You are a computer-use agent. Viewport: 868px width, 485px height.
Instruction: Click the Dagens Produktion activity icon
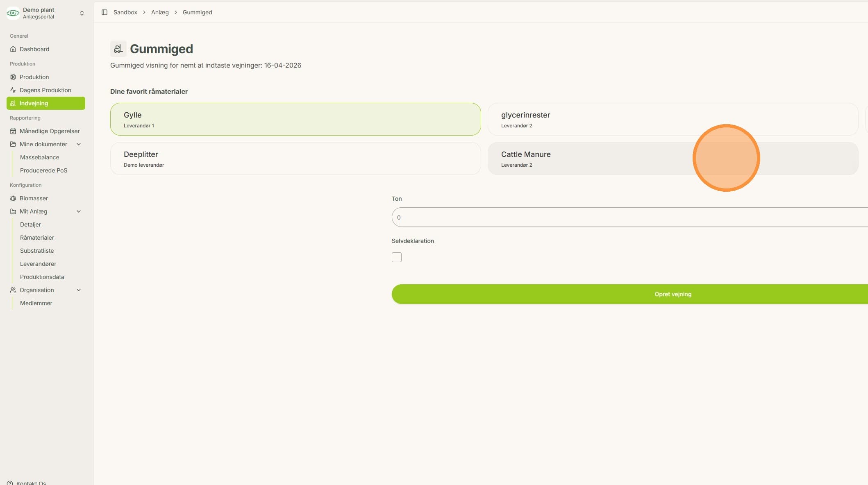tap(13, 90)
